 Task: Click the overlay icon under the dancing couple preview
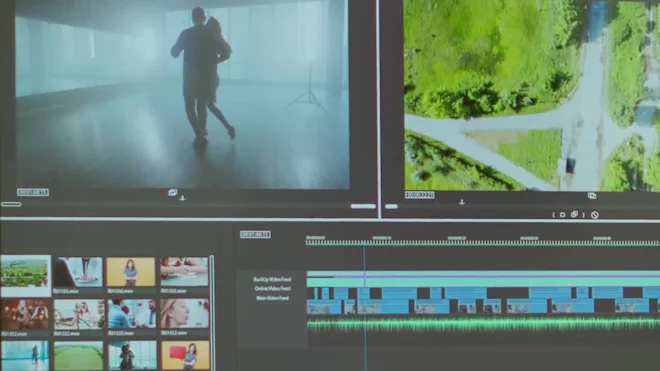click(173, 192)
